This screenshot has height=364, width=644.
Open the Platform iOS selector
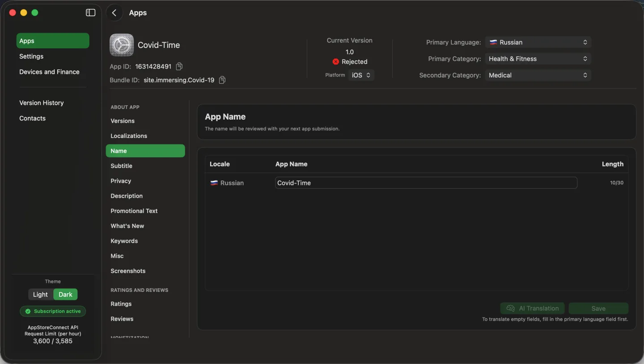coord(361,75)
